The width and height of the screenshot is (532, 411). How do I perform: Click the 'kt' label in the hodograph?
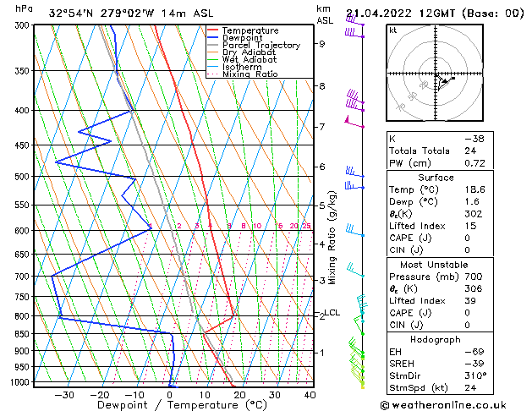click(393, 30)
